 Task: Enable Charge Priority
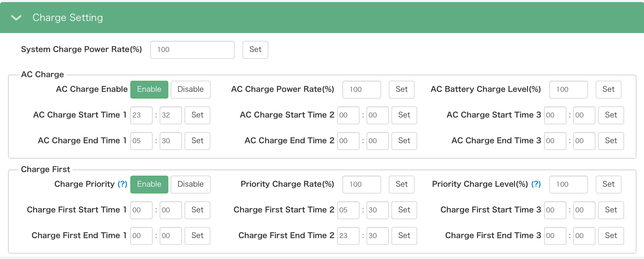point(149,184)
